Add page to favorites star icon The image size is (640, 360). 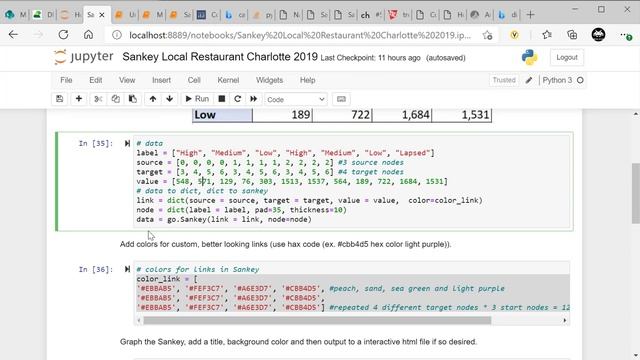tap(487, 36)
